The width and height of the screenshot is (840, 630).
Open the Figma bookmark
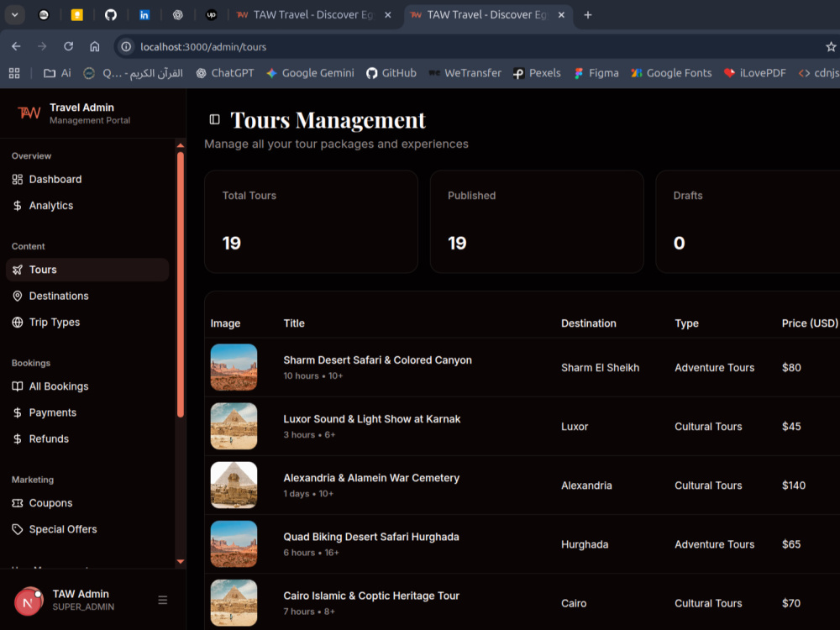(x=596, y=73)
